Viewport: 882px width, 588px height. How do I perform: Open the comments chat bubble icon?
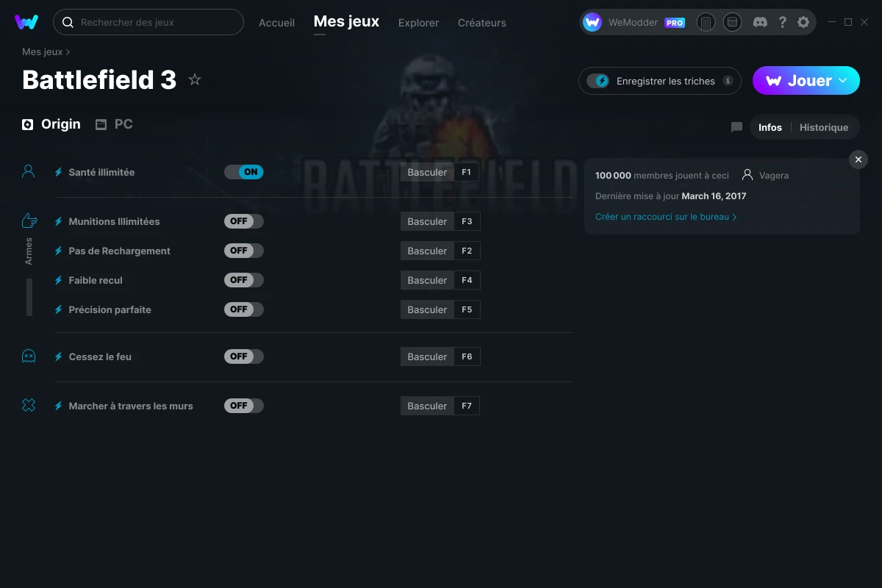pyautogui.click(x=736, y=127)
